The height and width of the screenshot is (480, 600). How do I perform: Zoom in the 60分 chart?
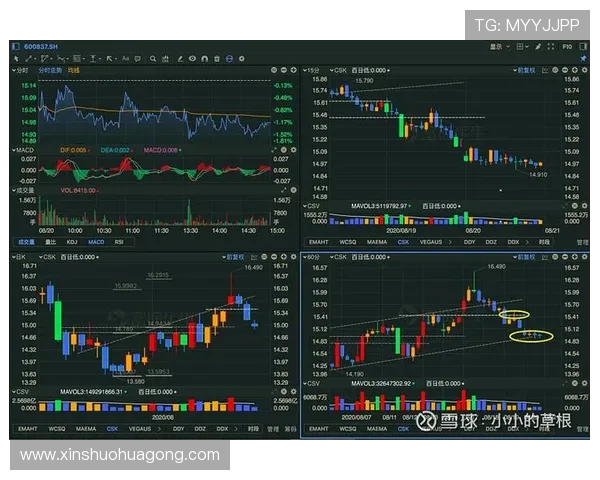(x=575, y=257)
